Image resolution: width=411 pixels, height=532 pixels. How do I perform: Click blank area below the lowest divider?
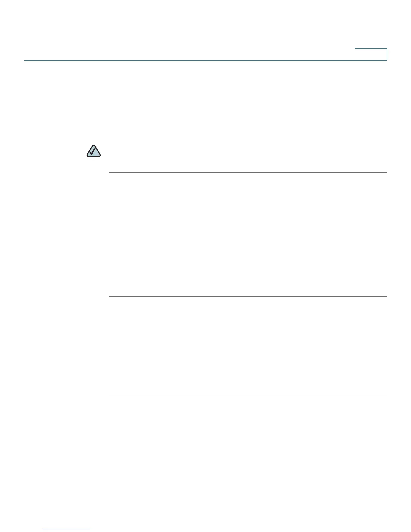click(x=248, y=445)
